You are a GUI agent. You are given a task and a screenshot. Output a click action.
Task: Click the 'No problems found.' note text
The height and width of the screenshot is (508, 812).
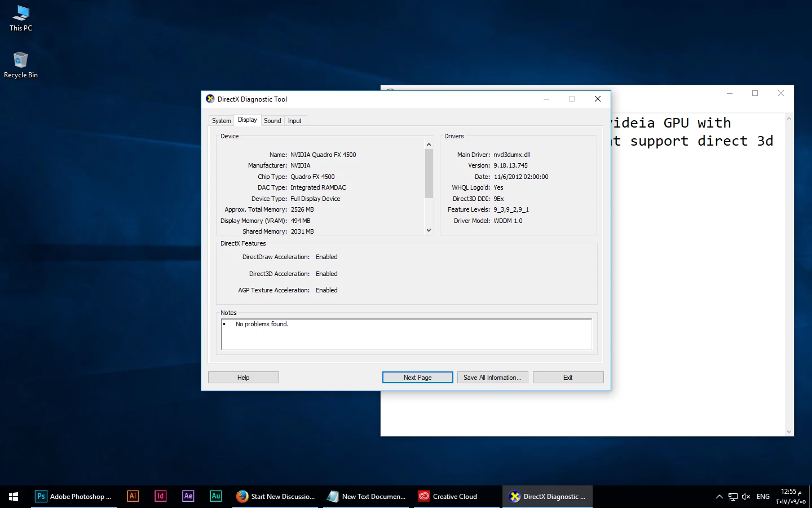click(x=262, y=324)
